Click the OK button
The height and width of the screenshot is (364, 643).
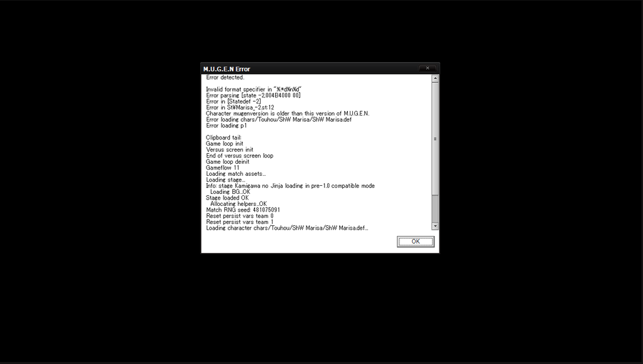click(416, 242)
